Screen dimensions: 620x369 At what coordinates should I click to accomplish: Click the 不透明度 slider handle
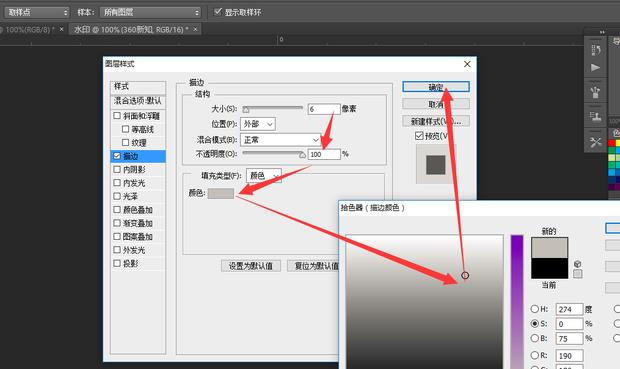click(302, 155)
